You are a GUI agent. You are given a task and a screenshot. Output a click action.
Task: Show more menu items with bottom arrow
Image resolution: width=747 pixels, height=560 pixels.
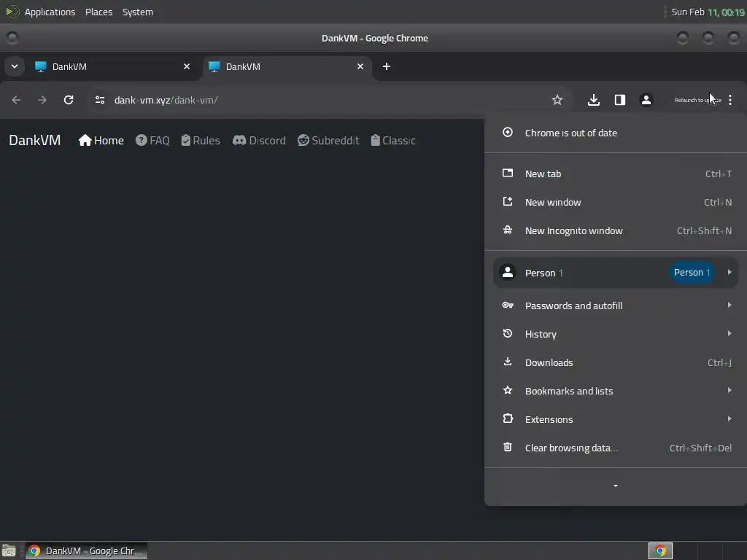tap(616, 486)
